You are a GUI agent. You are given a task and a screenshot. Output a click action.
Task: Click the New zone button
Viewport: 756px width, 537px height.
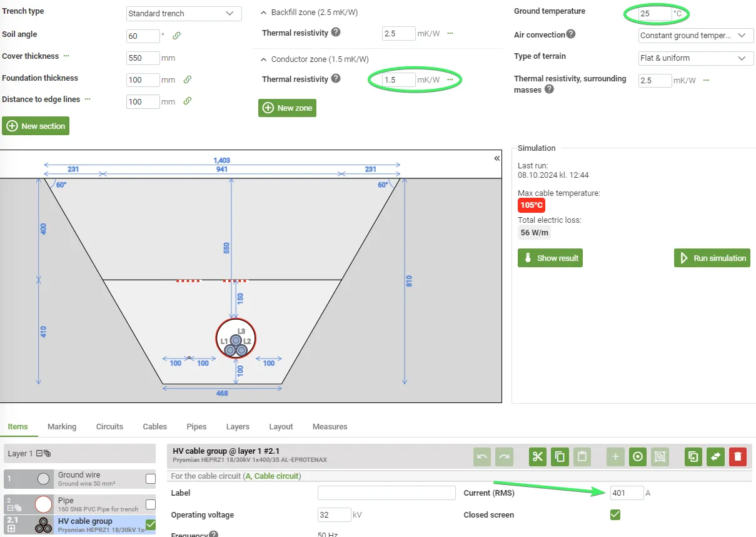287,108
